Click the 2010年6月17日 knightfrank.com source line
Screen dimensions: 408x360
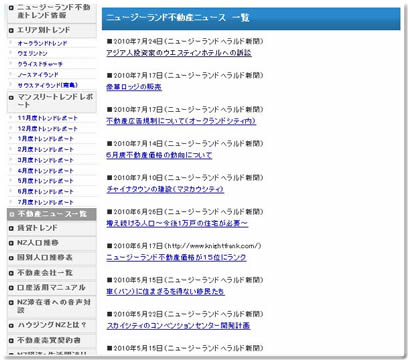tap(184, 246)
